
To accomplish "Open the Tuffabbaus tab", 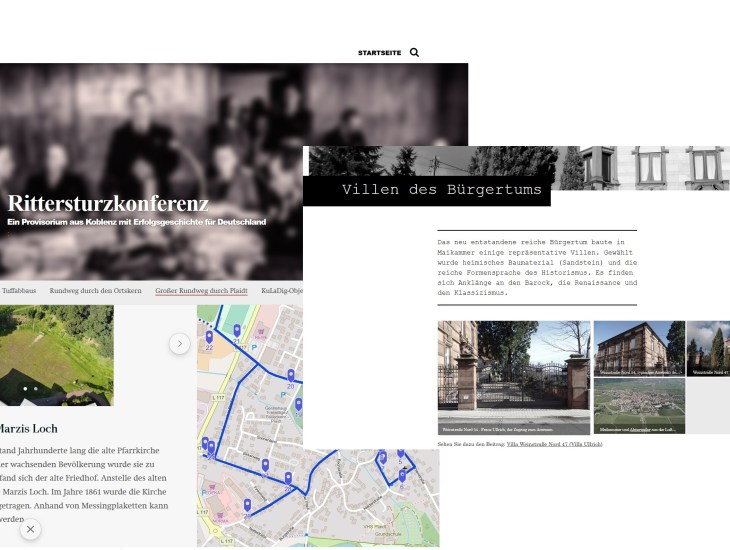I will tap(18, 291).
